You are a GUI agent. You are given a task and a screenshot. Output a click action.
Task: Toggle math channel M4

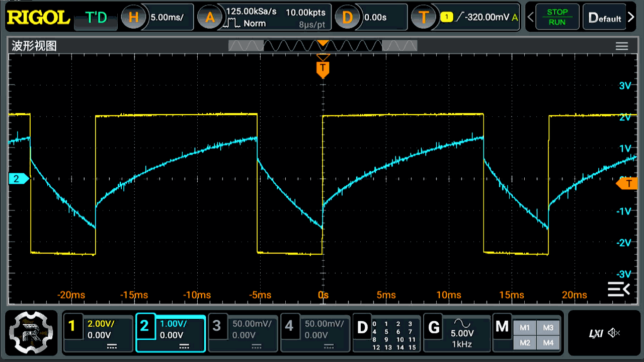point(548,343)
